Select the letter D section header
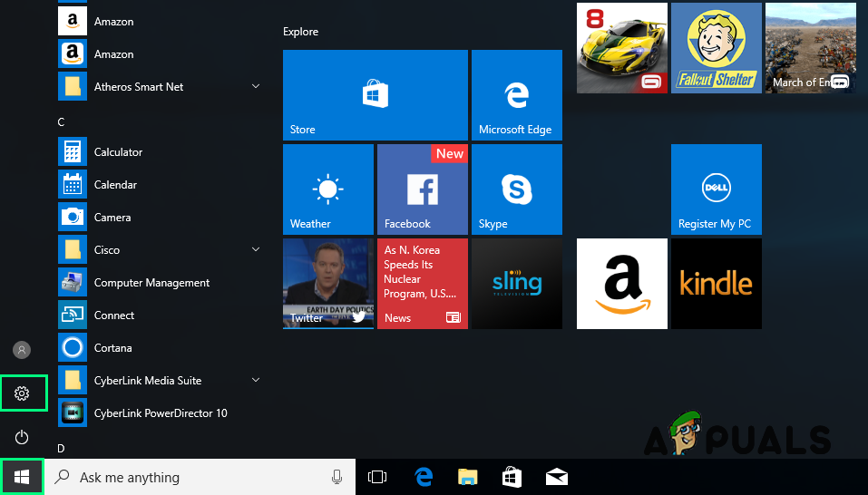The image size is (868, 495). (x=62, y=448)
